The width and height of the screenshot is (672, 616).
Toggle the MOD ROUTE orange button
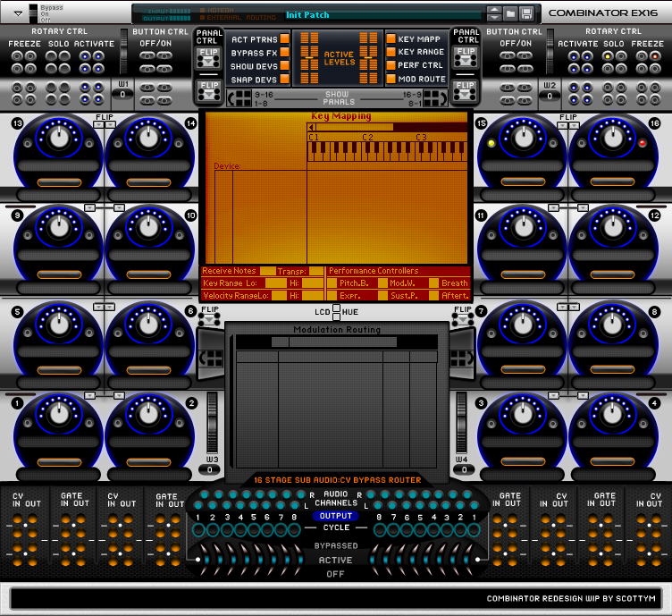391,79
